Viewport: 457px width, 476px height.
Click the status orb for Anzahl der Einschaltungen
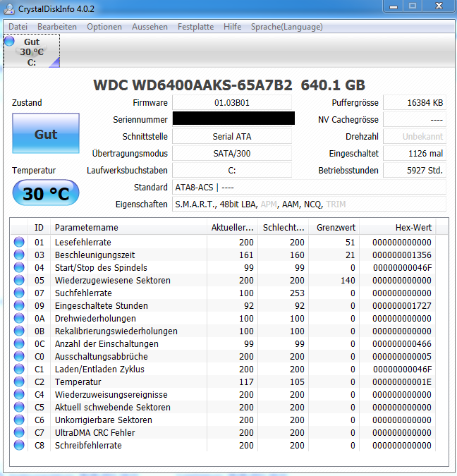(19, 343)
